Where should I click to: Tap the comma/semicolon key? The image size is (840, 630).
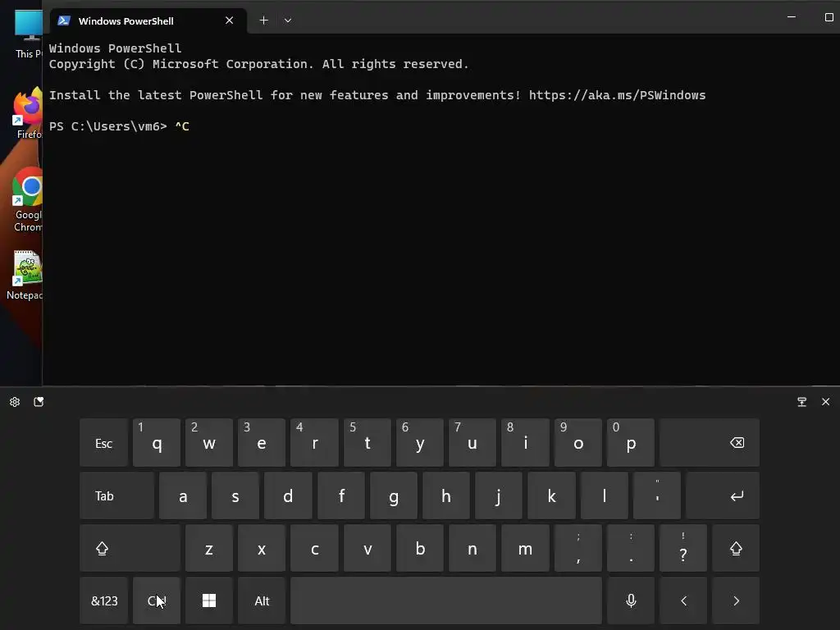578,548
